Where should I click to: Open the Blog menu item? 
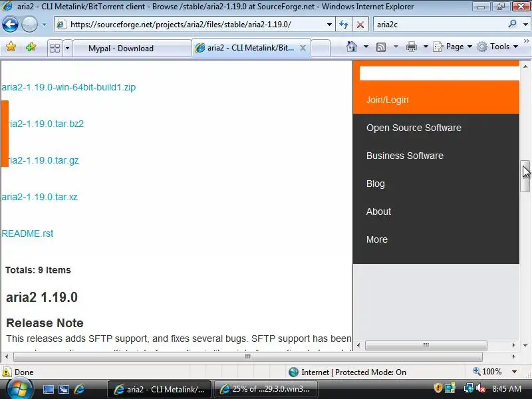point(376,184)
